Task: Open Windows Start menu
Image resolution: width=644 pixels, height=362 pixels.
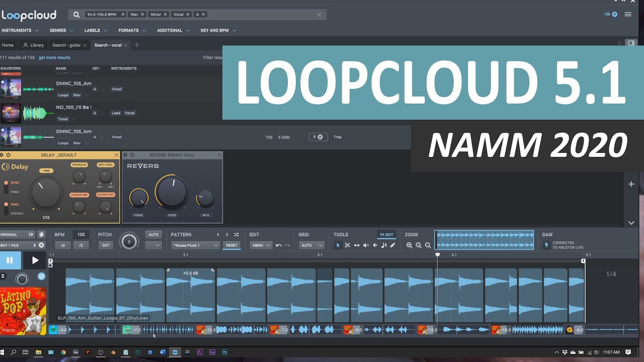Action: point(3,352)
